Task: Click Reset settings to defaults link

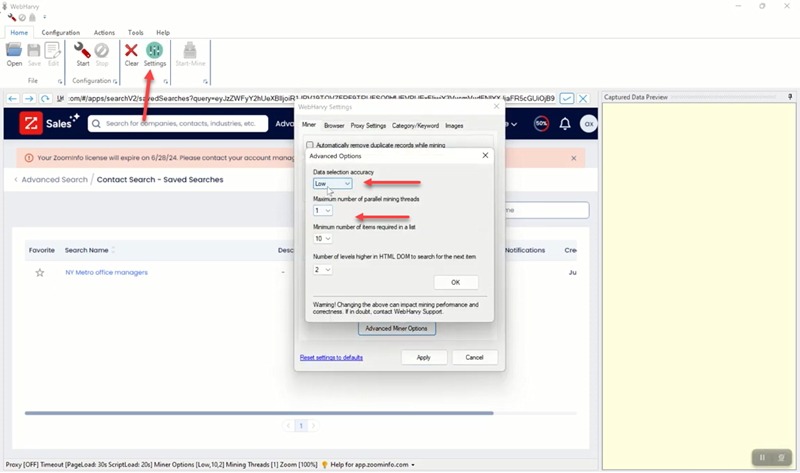Action: (x=331, y=357)
